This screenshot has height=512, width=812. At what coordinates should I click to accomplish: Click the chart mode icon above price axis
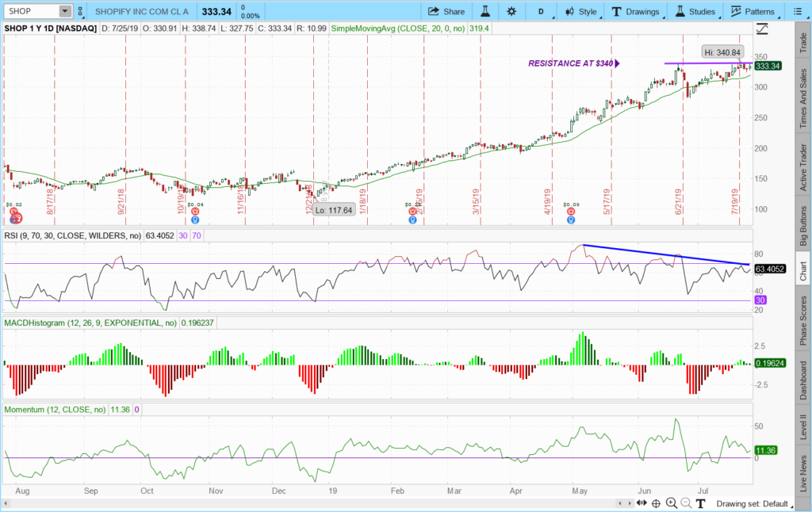[763, 29]
